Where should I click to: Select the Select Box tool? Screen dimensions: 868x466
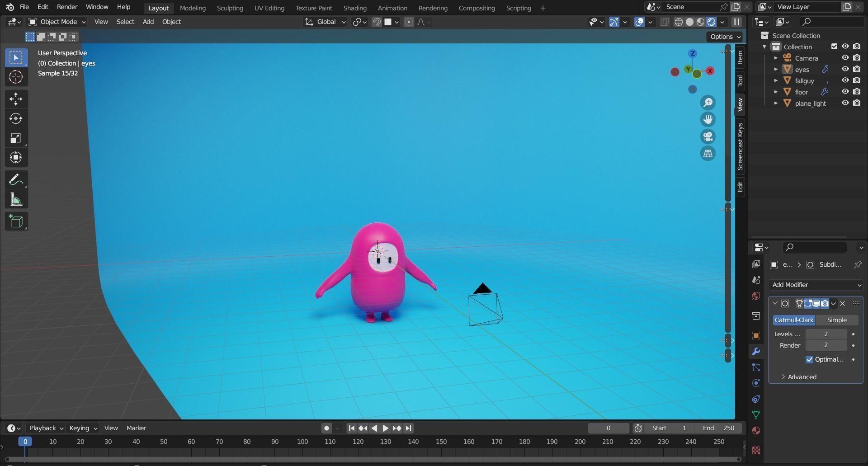[x=16, y=57]
